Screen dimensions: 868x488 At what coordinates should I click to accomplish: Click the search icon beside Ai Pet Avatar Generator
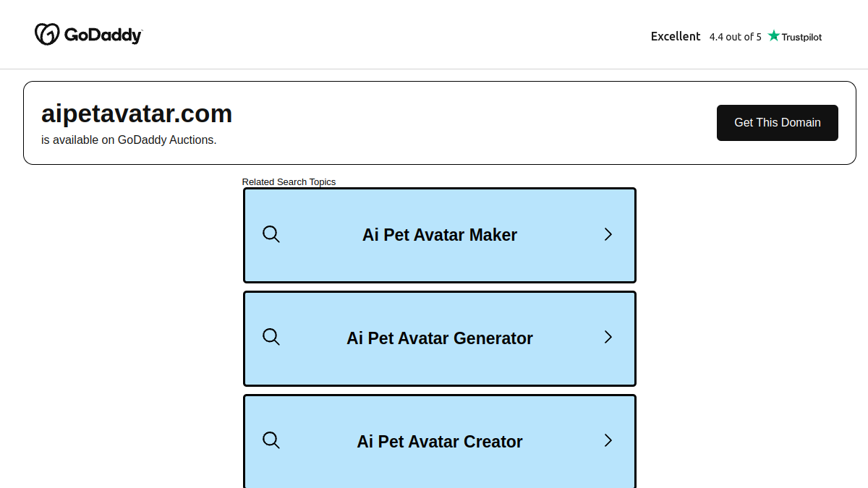[271, 337]
